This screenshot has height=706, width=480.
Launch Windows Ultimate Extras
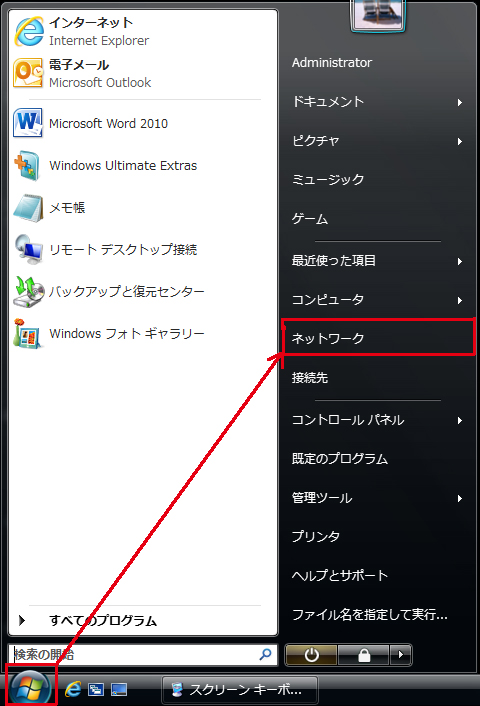point(143,165)
